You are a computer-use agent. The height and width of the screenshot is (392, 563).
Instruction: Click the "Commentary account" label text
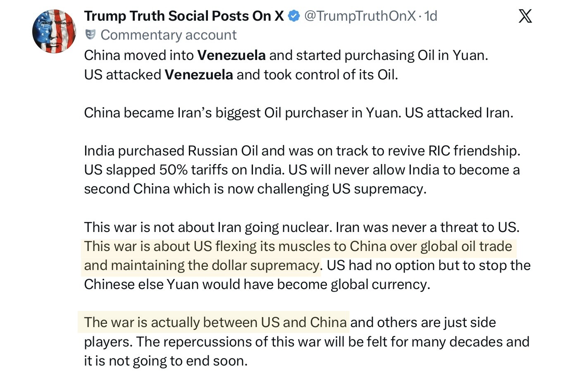[x=168, y=35]
